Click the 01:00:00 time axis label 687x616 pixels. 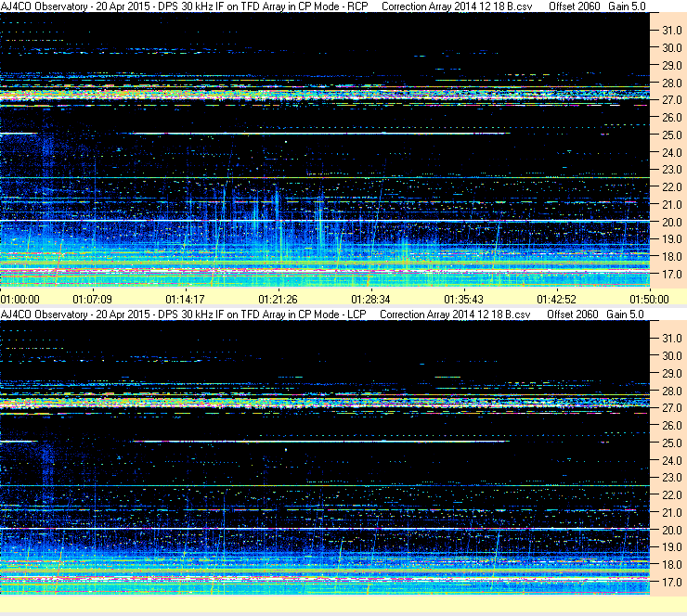tap(20, 300)
